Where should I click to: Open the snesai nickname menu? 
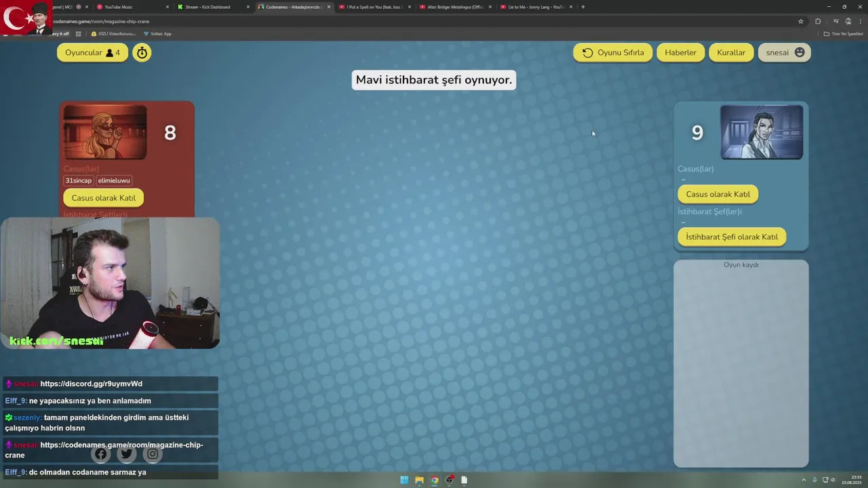785,53
